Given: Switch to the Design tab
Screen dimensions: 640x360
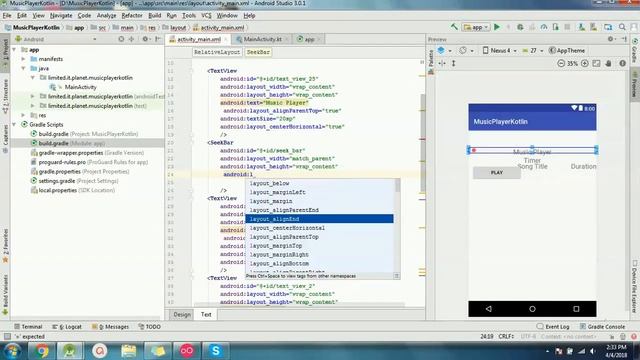Looking at the screenshot, I should 182,314.
